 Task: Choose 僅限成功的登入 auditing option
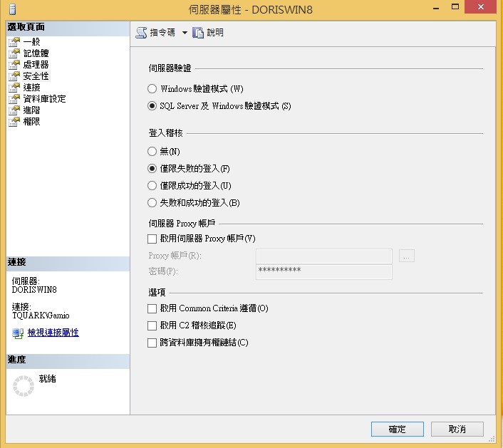click(152, 186)
